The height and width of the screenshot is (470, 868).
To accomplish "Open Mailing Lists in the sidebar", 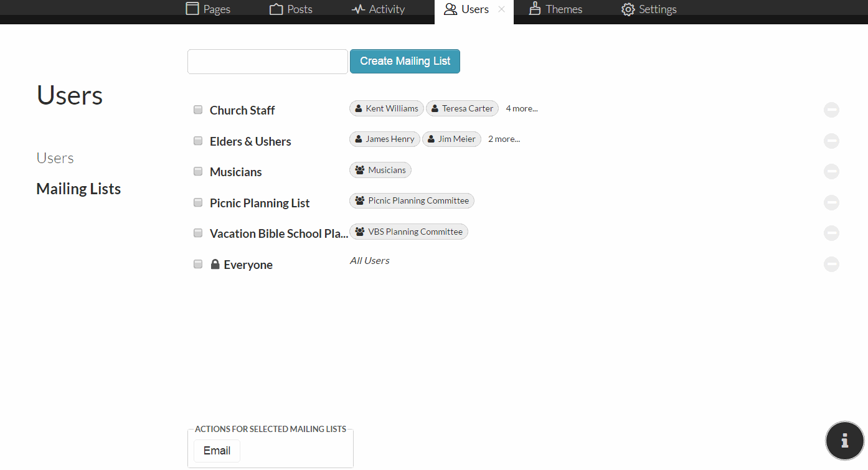I will pos(78,188).
